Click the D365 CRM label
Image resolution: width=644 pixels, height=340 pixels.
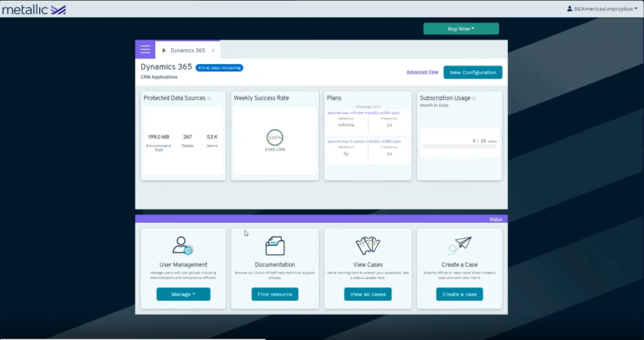point(275,150)
